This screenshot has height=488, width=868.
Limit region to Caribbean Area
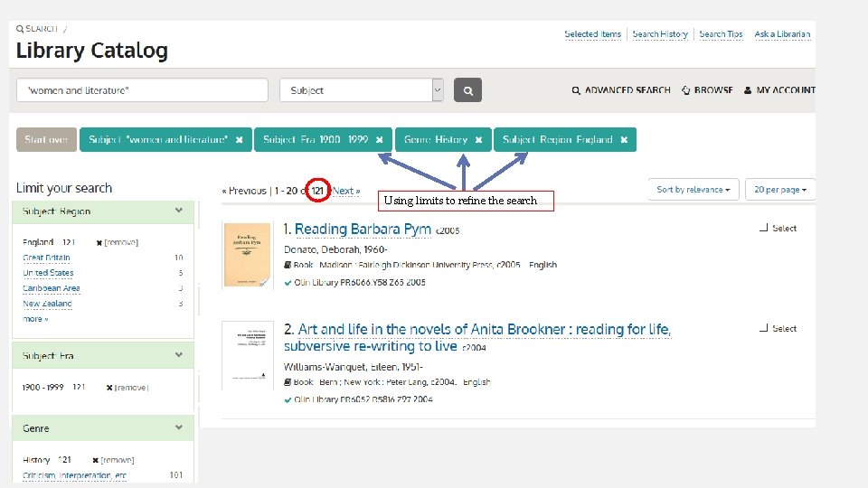pyautogui.click(x=52, y=288)
